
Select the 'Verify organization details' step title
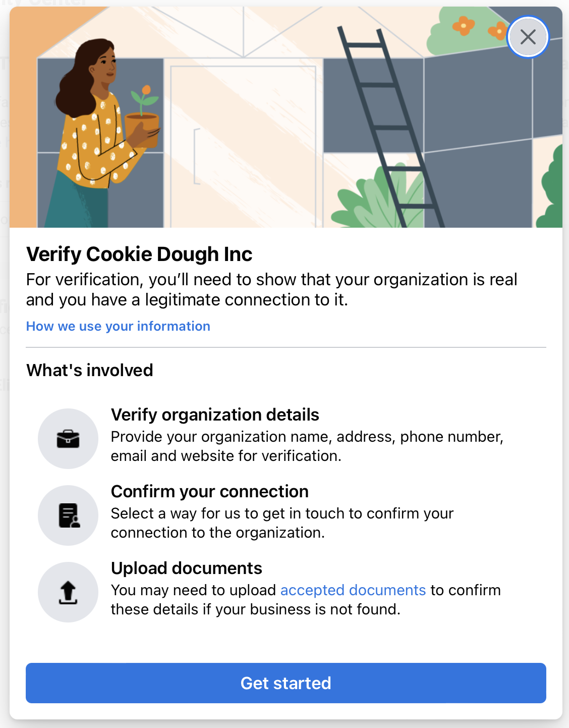pyautogui.click(x=215, y=414)
